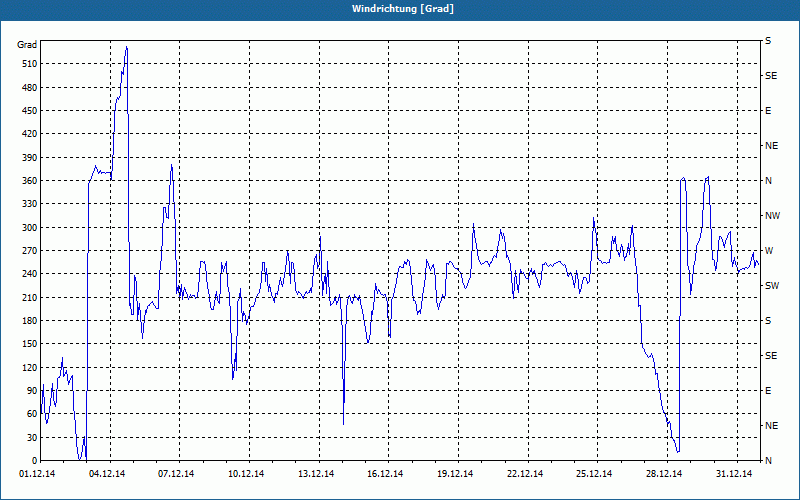The height and width of the screenshot is (500, 800).
Task: Click the 300 y-axis value
Action: click(31, 228)
